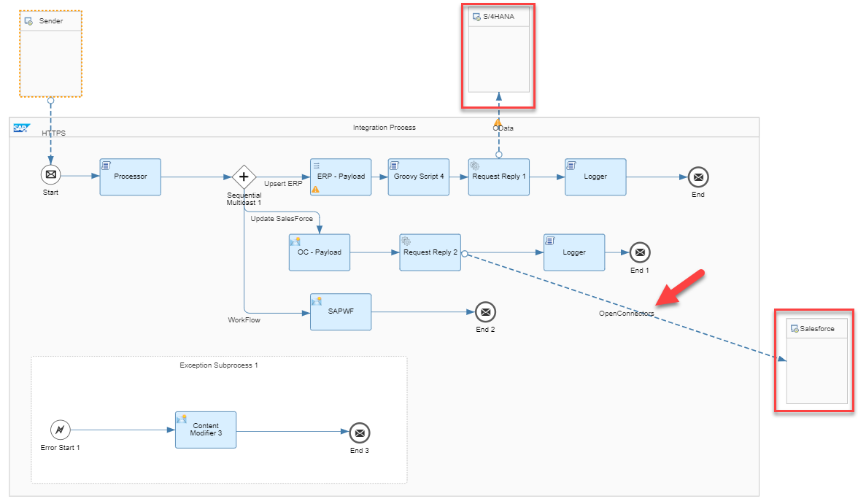Click the Upsert ERP connection label
Viewport: 858px width, 504px height.
tap(282, 184)
